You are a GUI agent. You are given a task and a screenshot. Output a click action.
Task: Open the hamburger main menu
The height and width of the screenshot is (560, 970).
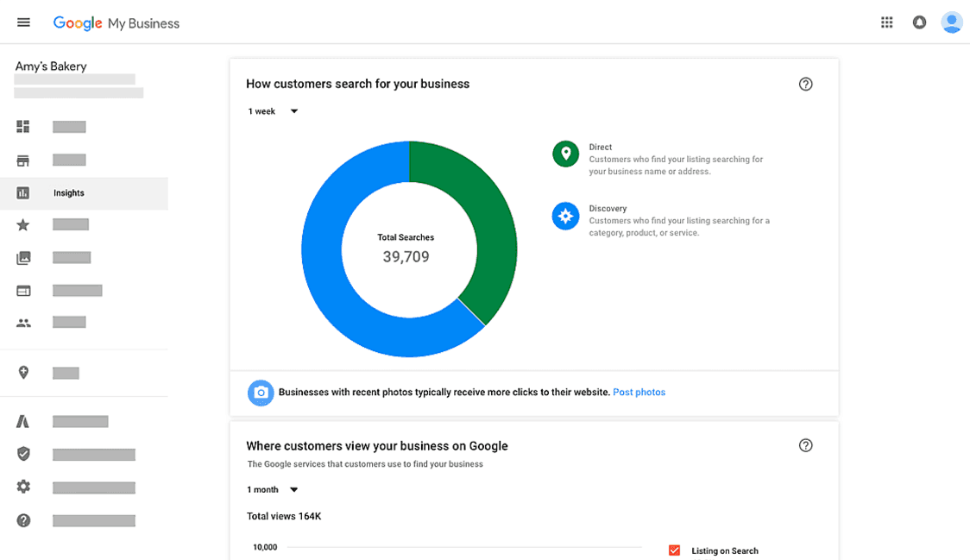(23, 23)
